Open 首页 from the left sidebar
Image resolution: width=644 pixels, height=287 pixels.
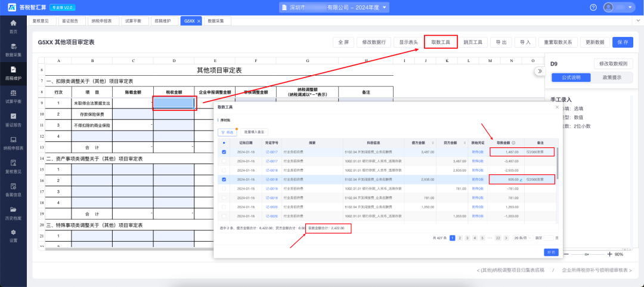13,26
